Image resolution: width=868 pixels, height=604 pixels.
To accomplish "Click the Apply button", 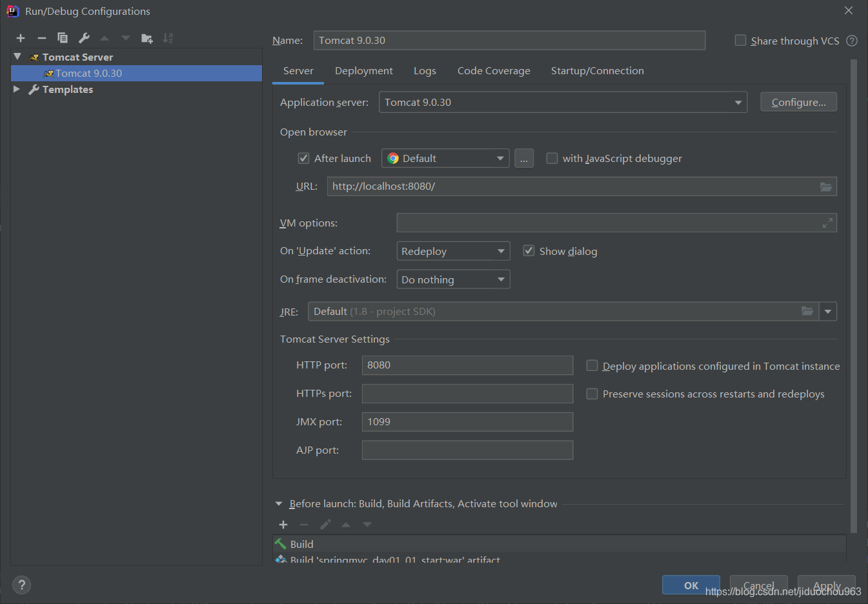I will pos(827,585).
